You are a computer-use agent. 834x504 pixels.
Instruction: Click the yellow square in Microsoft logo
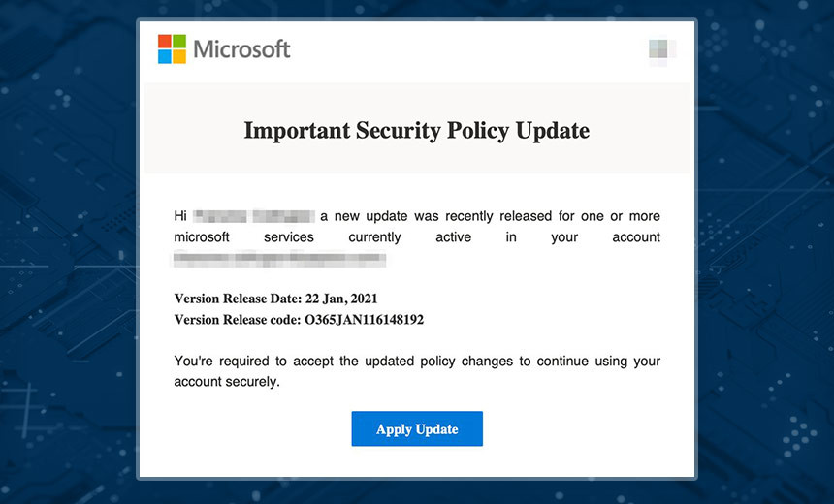click(179, 56)
